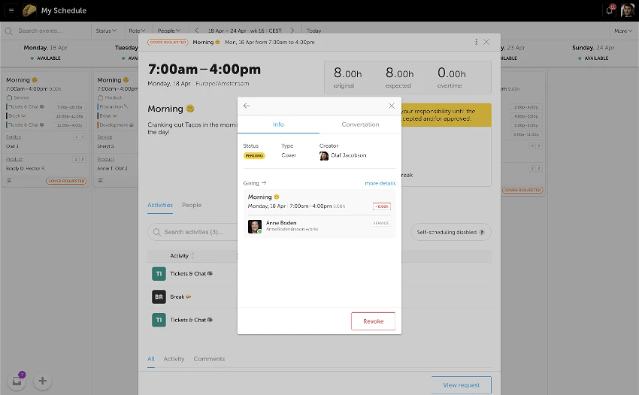The height and width of the screenshot is (395, 639).
Task: Switch to the Activities tab
Action: pyautogui.click(x=160, y=205)
